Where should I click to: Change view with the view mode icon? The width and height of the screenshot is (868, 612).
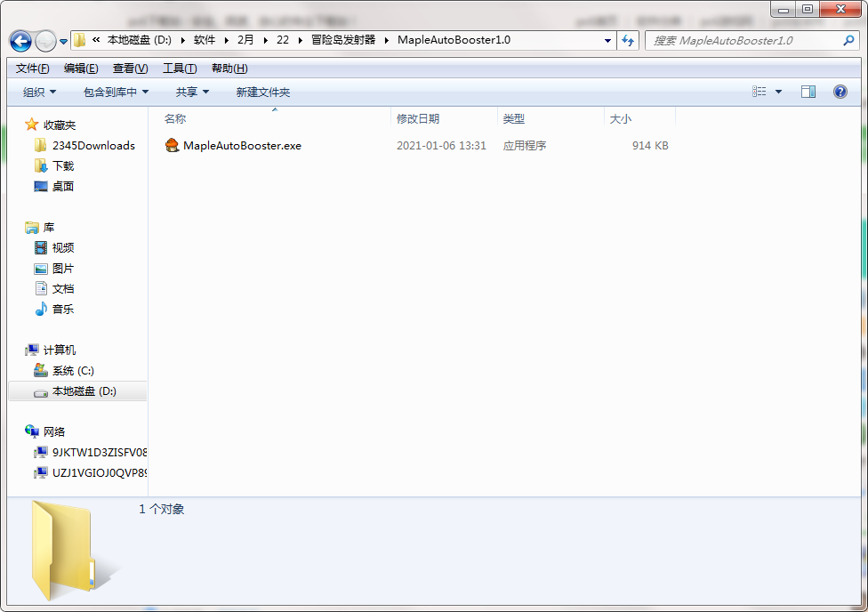tap(759, 92)
